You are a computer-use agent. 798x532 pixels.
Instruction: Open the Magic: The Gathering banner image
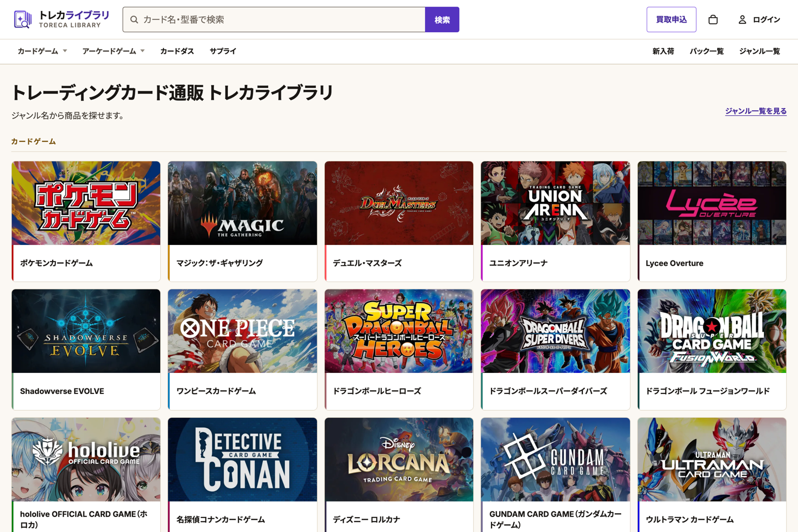click(x=243, y=203)
